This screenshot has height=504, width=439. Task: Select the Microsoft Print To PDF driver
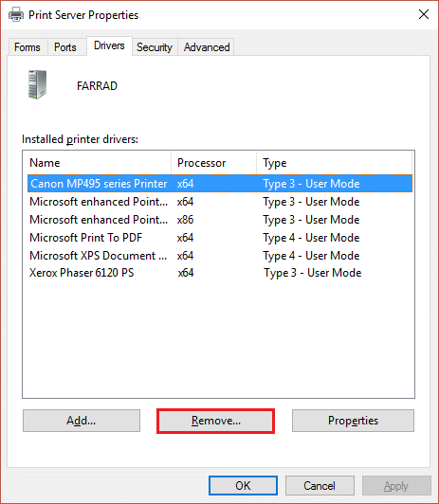pos(220,238)
